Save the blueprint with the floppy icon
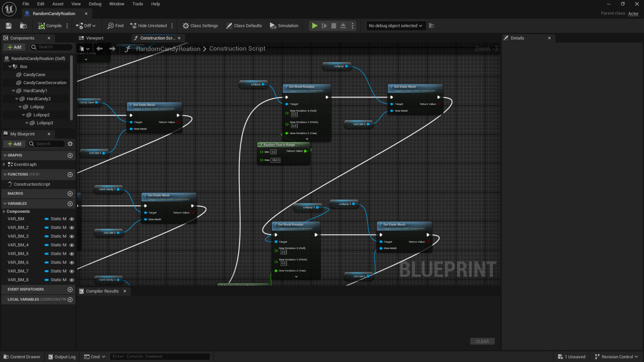The width and height of the screenshot is (644, 362). (x=8, y=26)
